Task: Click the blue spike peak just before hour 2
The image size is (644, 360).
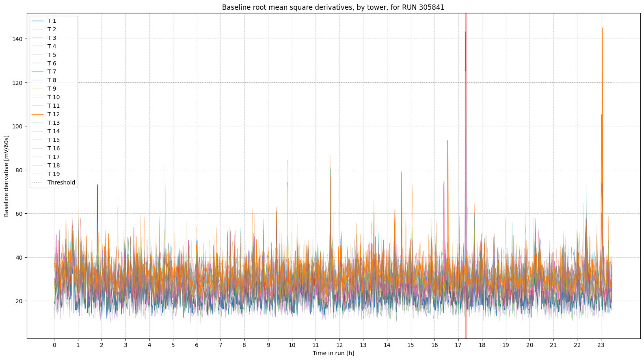Action: point(97,185)
